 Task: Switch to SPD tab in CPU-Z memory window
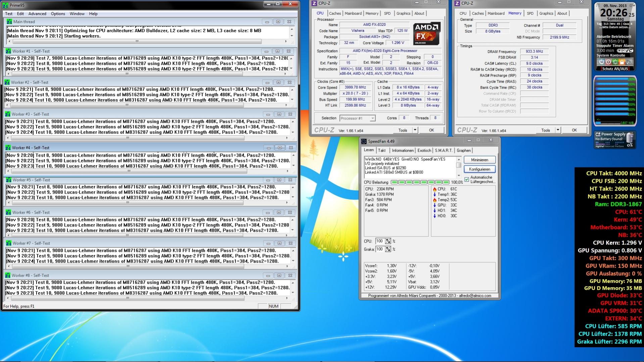point(530,13)
